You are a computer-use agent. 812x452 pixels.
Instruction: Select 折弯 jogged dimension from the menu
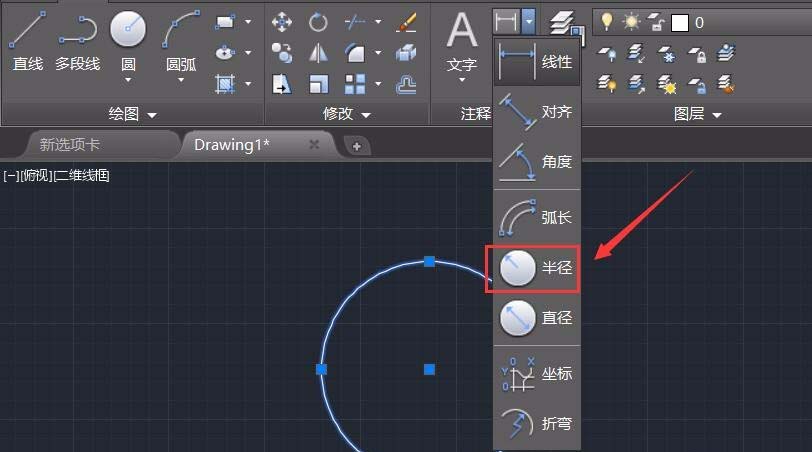(x=536, y=424)
